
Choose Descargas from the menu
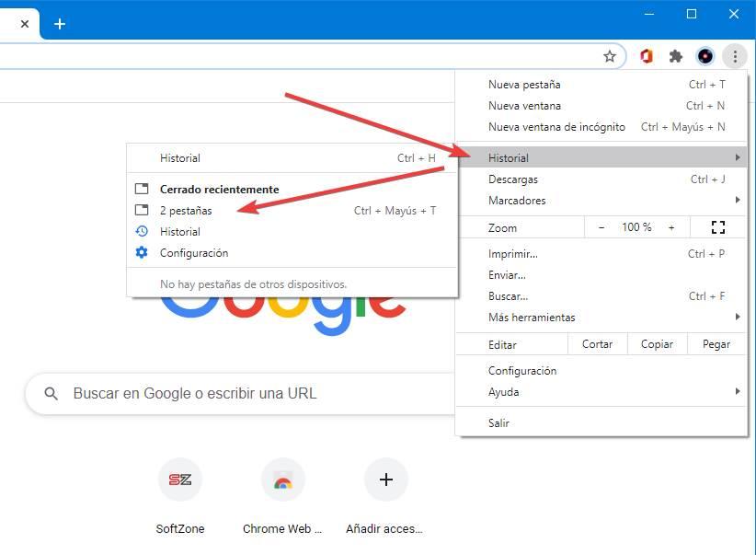click(x=513, y=179)
